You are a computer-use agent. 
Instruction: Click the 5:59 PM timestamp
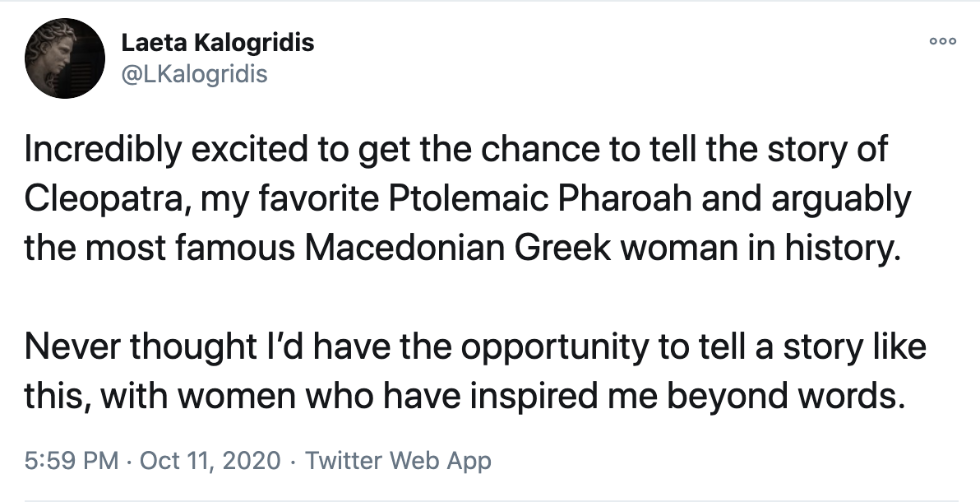pos(72,460)
